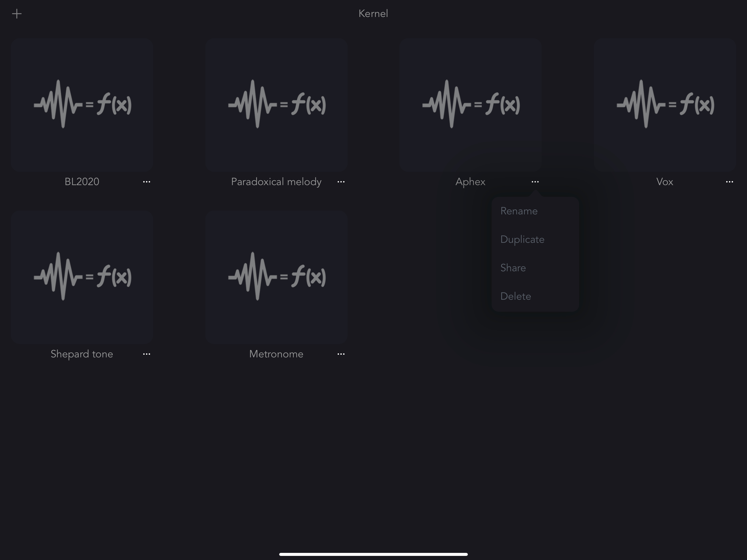Choose Share from the Aphex menu
The height and width of the screenshot is (560, 747).
(535, 268)
